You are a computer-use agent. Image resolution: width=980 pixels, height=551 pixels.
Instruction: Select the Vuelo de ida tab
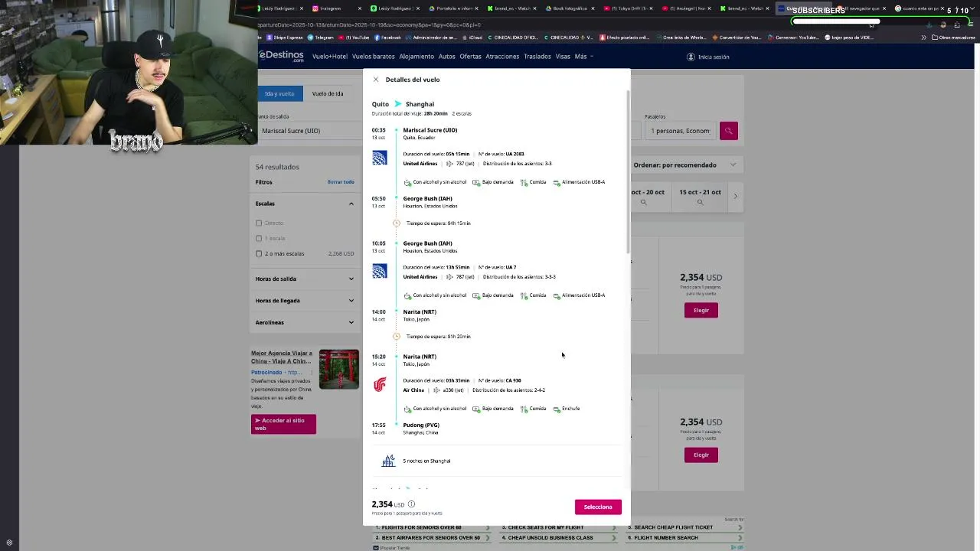[x=328, y=93]
